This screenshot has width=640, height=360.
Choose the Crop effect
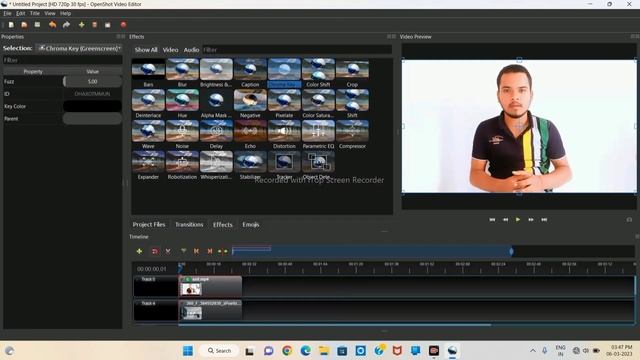click(352, 73)
